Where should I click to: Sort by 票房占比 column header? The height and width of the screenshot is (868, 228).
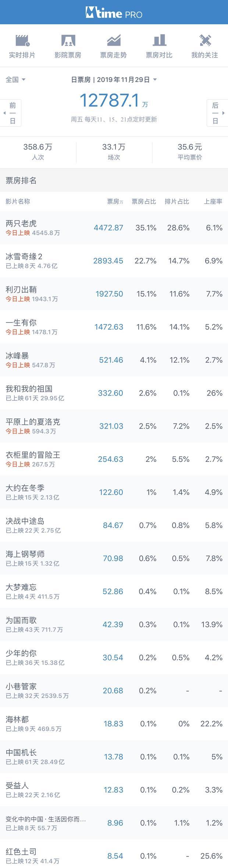144,201
